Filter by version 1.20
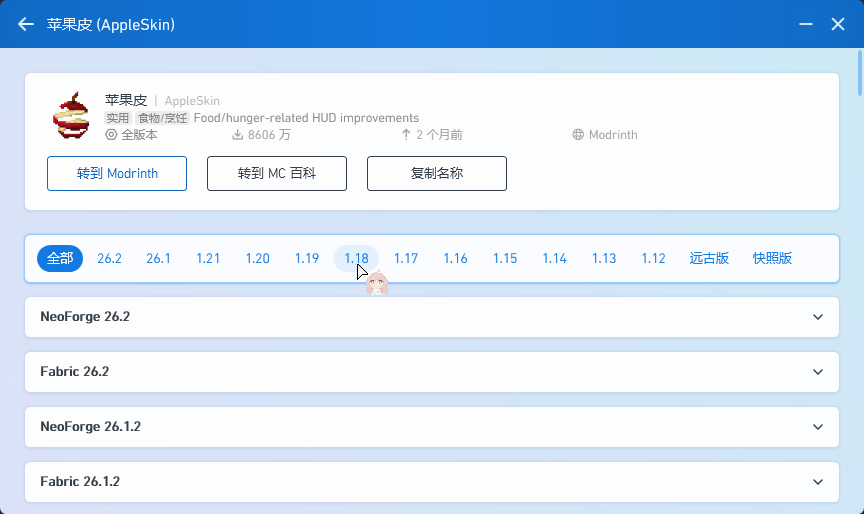Screen dimensions: 864x514 pyautogui.click(x=257, y=258)
